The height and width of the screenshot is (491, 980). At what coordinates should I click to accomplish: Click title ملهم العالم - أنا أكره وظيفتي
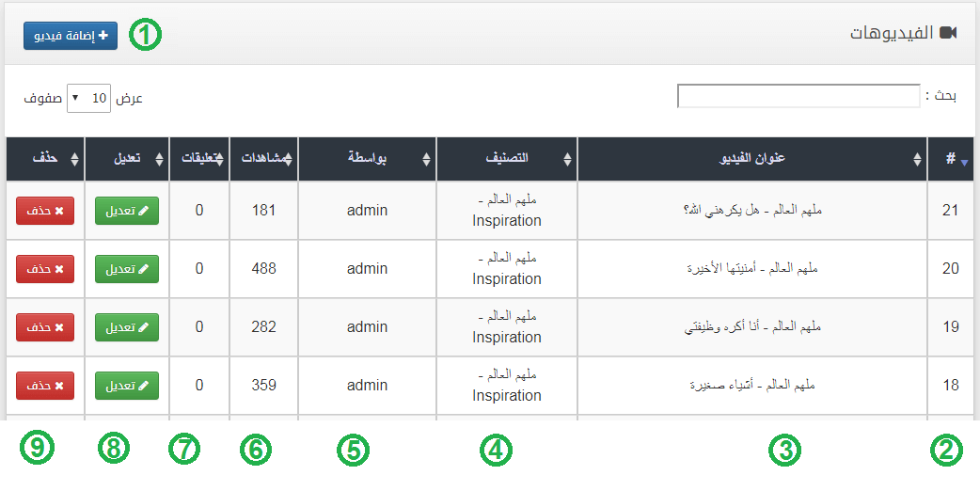(752, 327)
